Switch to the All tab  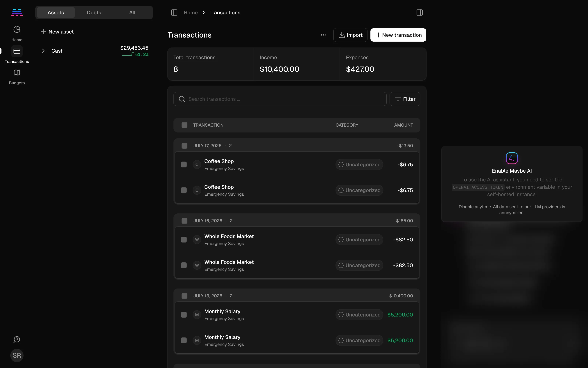[x=132, y=12]
